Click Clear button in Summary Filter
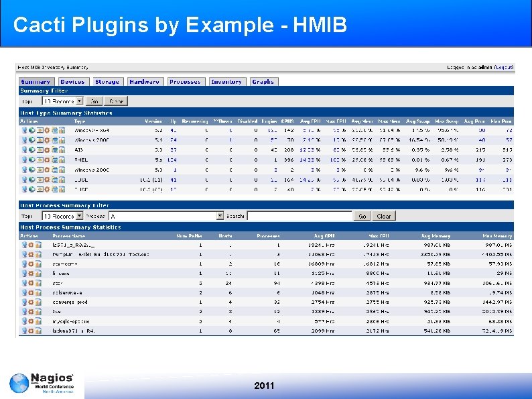 [116, 101]
